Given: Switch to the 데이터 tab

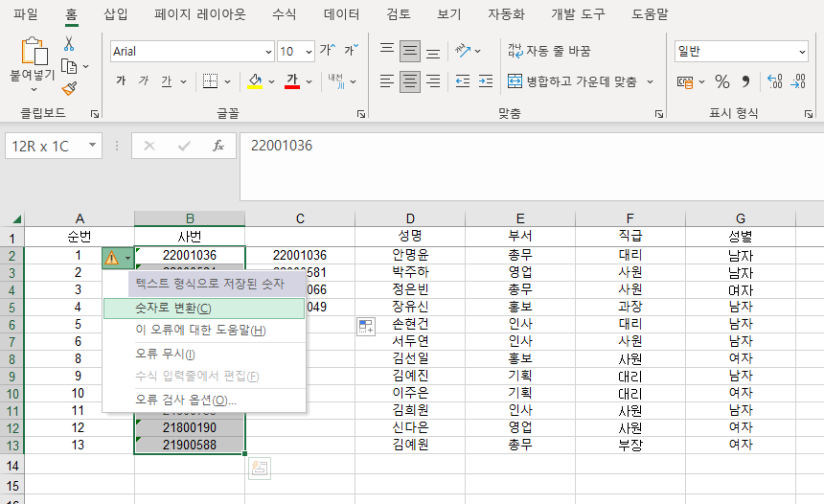Looking at the screenshot, I should pos(342,14).
